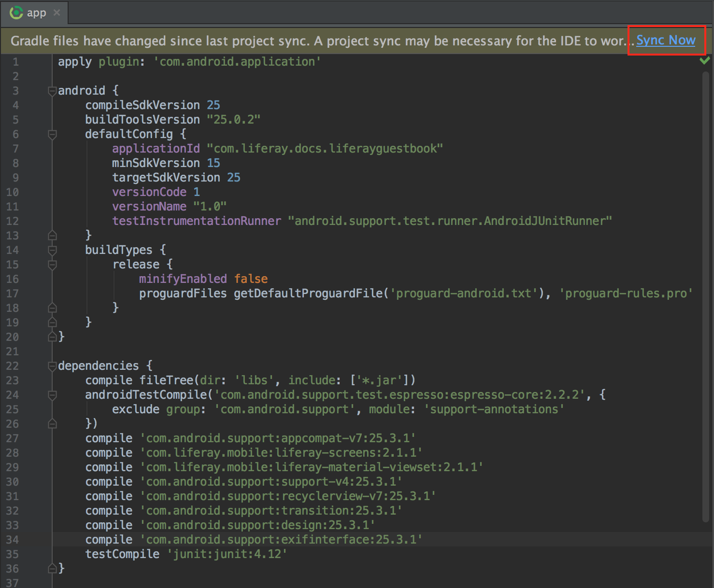
Task: Click line number 34 in gutter
Action: coord(13,540)
